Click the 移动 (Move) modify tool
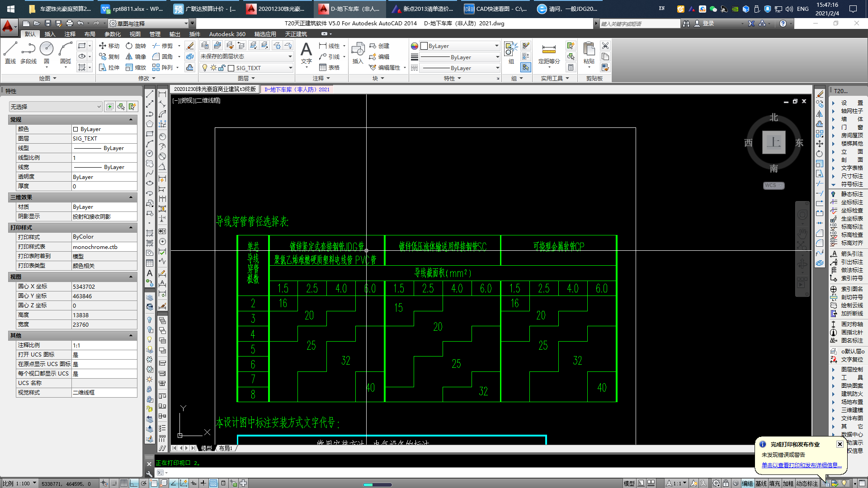The image size is (868, 488). coord(109,46)
